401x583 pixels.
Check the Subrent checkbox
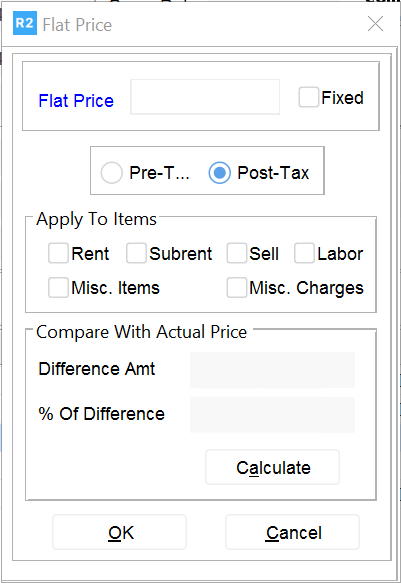tap(136, 253)
